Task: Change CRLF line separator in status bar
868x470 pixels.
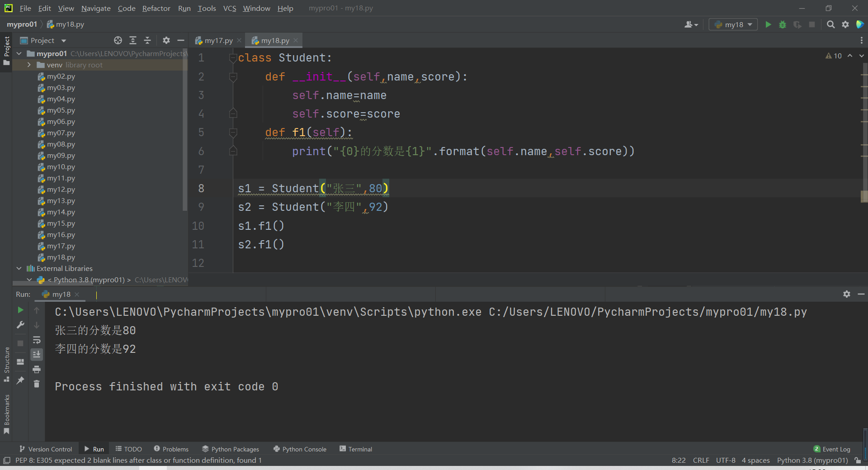Action: pos(701,460)
